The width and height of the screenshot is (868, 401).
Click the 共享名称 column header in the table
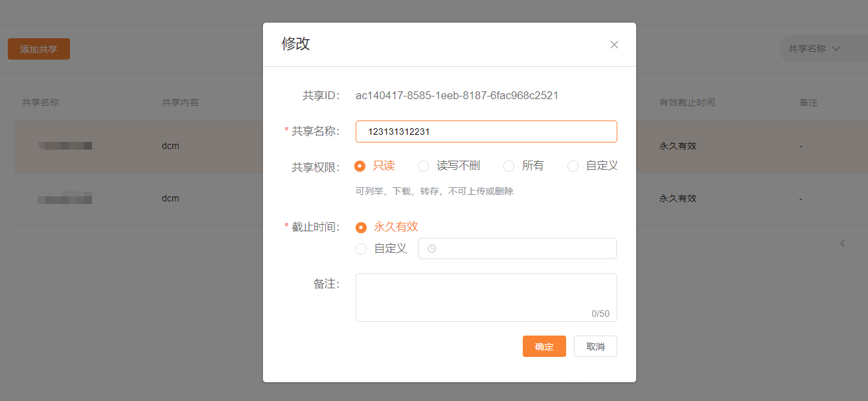pos(40,102)
